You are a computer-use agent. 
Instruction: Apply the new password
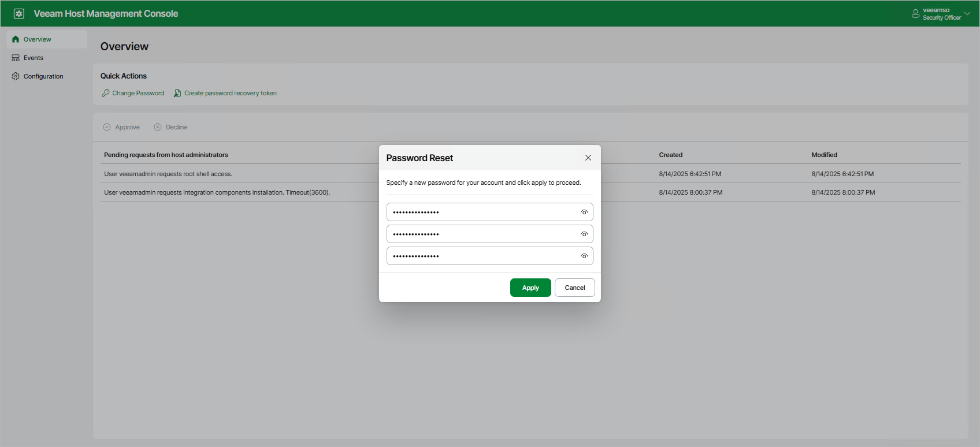(530, 288)
